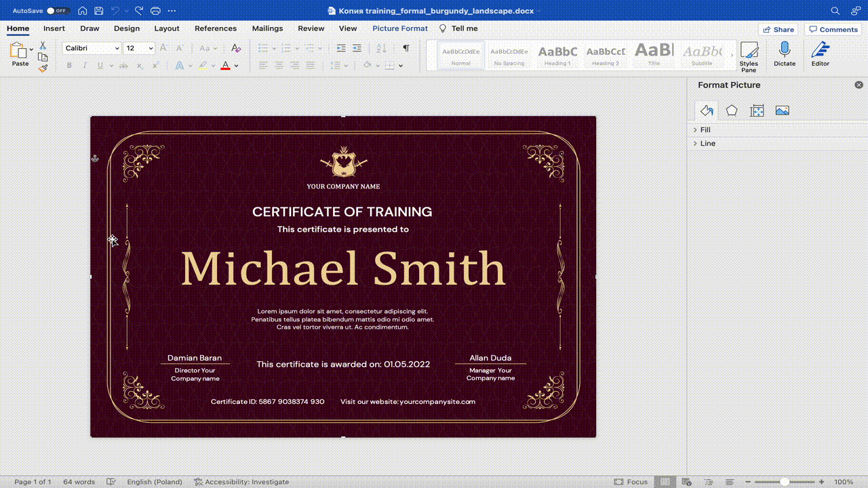Open the Effects pentagon tab in Format Picture

[x=732, y=110]
